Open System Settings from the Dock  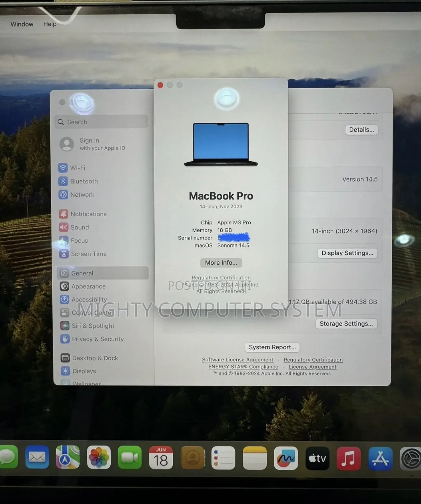coord(411,459)
